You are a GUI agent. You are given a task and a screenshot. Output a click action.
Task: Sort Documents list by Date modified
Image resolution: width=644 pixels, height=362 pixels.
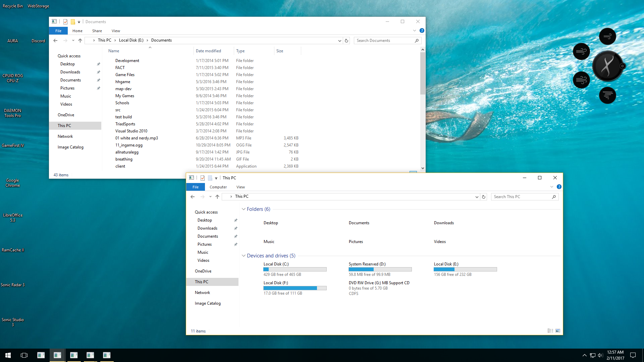coord(214,51)
